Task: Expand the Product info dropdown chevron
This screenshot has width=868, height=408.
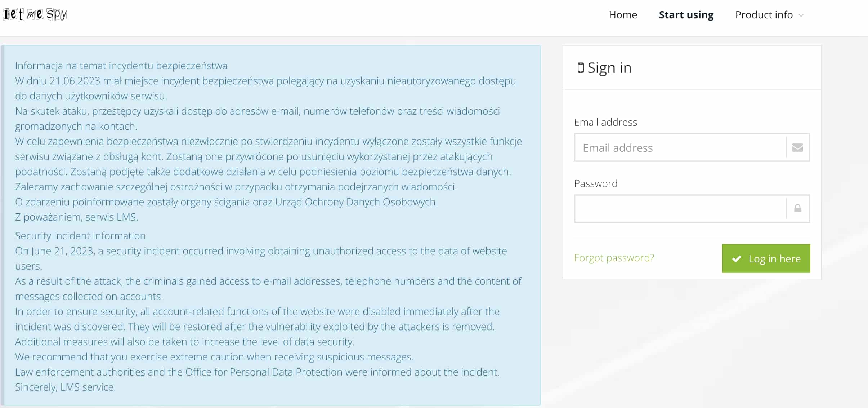Action: pyautogui.click(x=801, y=15)
